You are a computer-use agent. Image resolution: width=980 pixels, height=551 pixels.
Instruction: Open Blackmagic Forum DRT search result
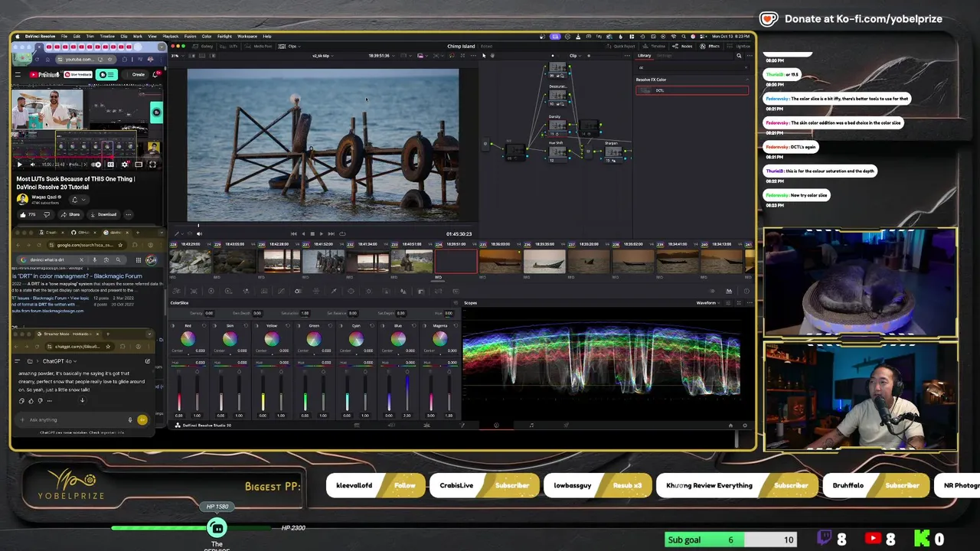point(77,275)
